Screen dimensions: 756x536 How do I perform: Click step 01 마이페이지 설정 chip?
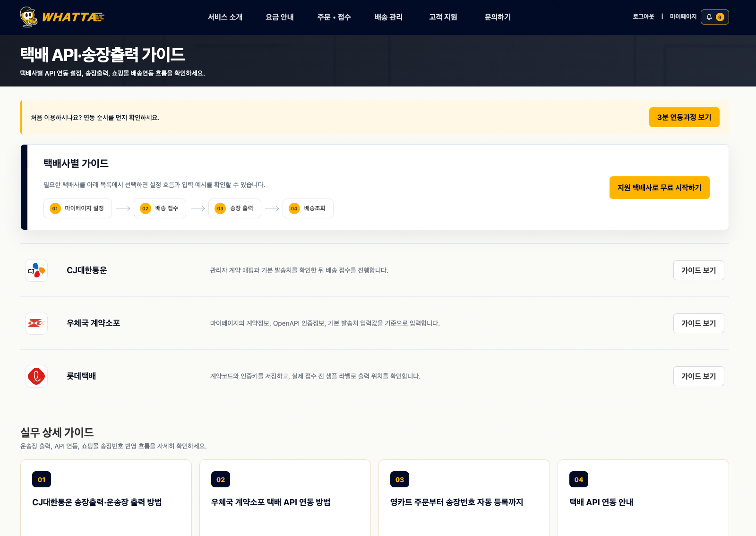click(77, 208)
